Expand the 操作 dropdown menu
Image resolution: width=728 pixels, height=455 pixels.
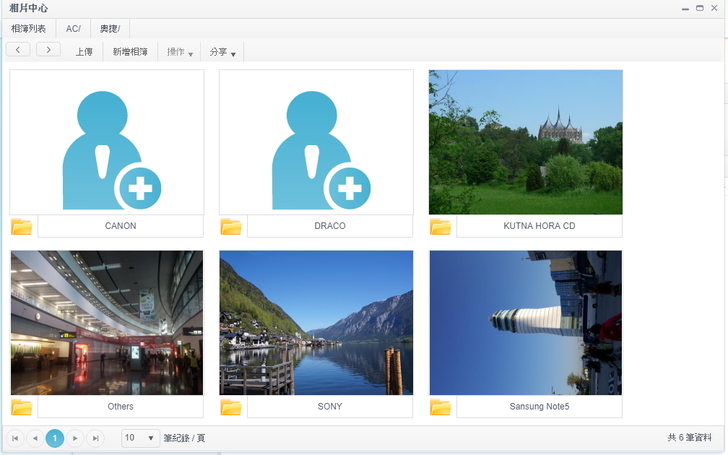tap(180, 51)
